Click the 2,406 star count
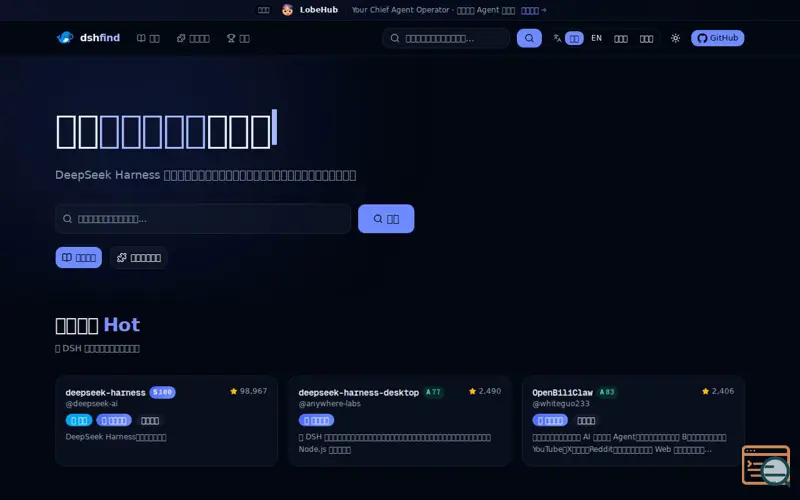 pos(723,391)
